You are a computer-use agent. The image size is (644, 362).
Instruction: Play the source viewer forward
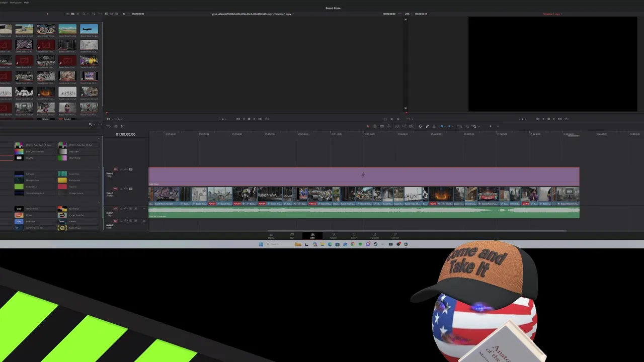click(x=255, y=119)
